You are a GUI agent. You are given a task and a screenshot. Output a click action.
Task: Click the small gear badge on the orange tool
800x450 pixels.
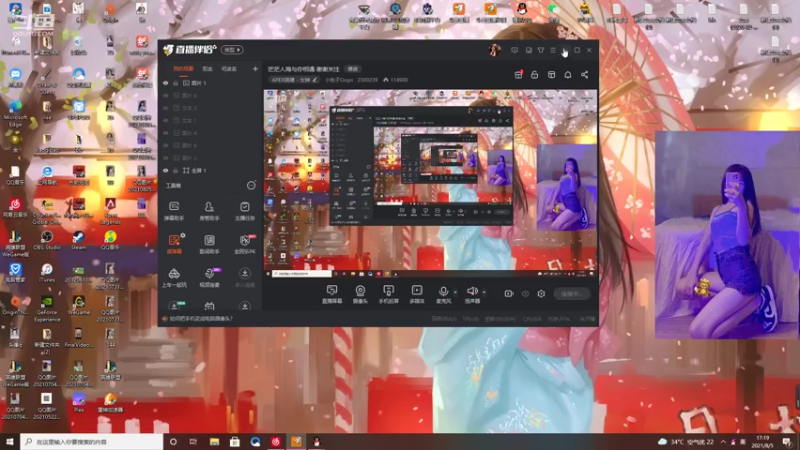point(183,236)
